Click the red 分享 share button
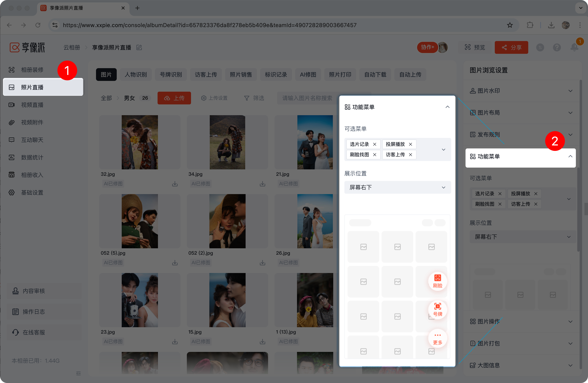This screenshot has height=383, width=588. (511, 47)
